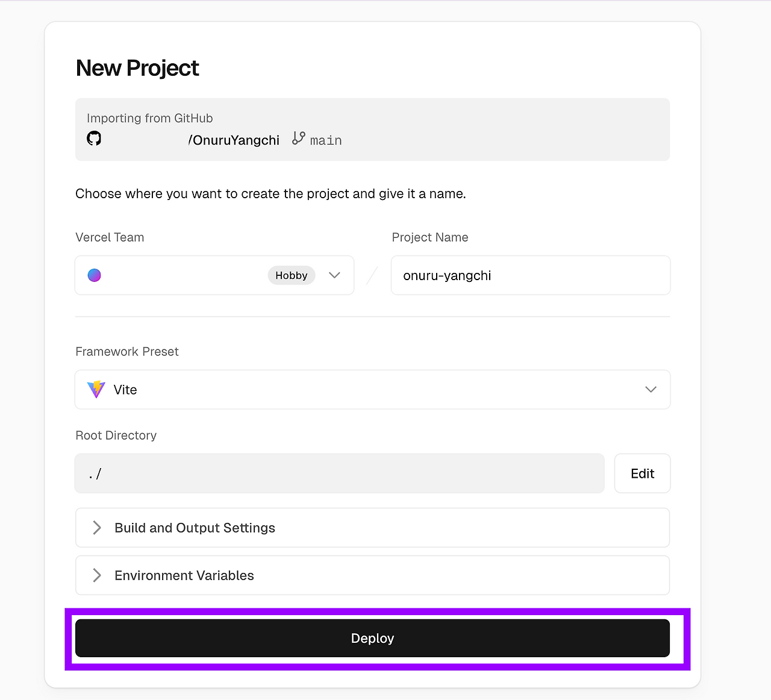
Task: Open the Vercel Team dropdown chevron
Action: (x=334, y=275)
